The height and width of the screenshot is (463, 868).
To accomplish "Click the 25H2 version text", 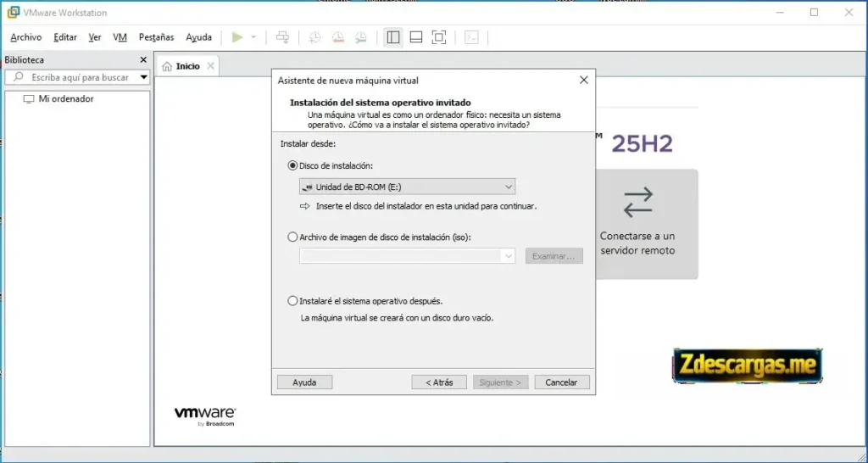I will coord(643,144).
